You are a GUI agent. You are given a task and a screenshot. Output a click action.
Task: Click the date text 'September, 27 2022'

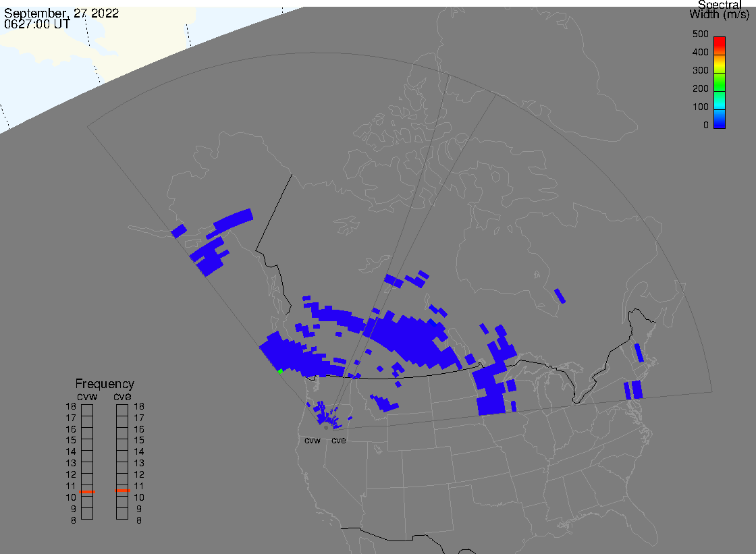pyautogui.click(x=61, y=13)
